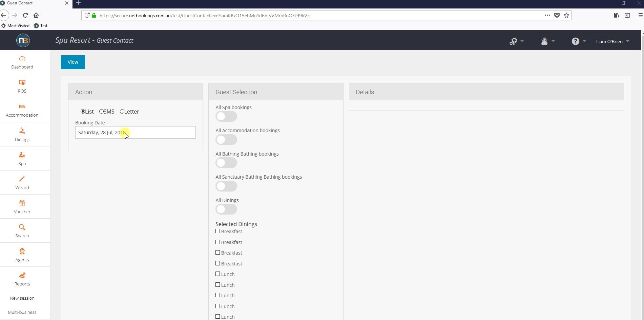Screen dimensions: 644x320
Task: Open the Test bookmark
Action: click(41, 26)
